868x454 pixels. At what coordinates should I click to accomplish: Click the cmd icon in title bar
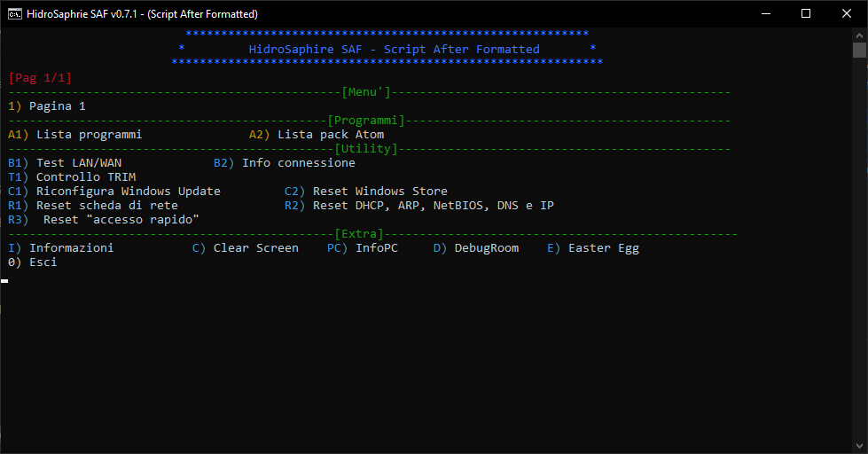(x=15, y=14)
